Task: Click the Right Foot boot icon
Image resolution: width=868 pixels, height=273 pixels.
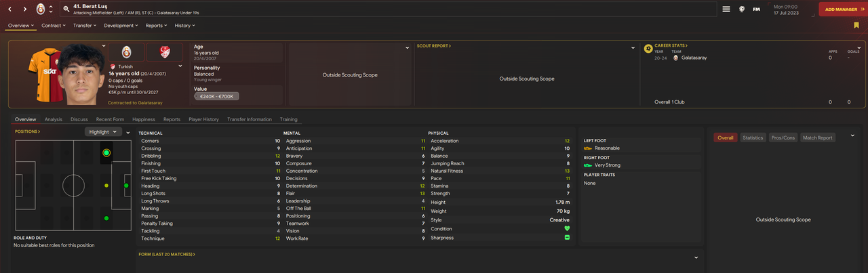Action: coord(588,165)
